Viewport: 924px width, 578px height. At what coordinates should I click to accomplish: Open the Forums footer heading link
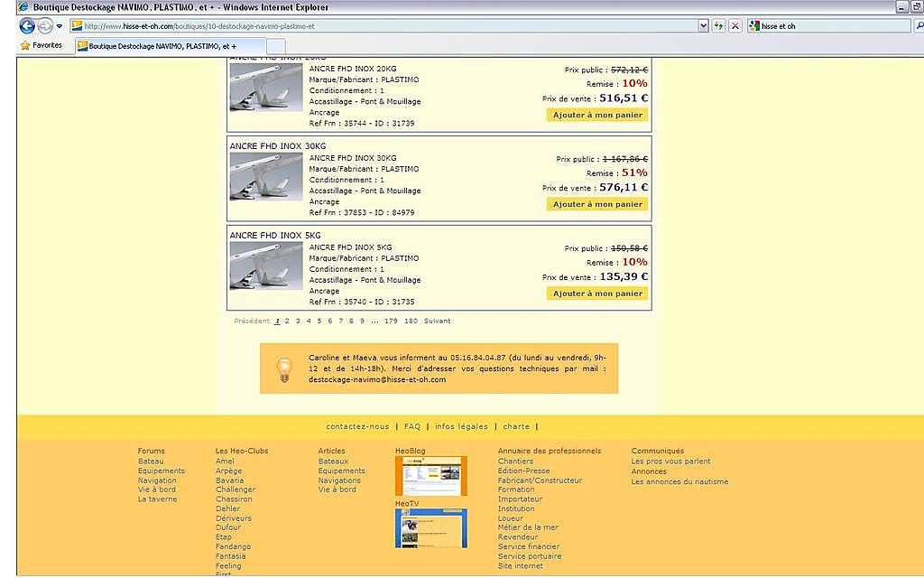pyautogui.click(x=152, y=452)
